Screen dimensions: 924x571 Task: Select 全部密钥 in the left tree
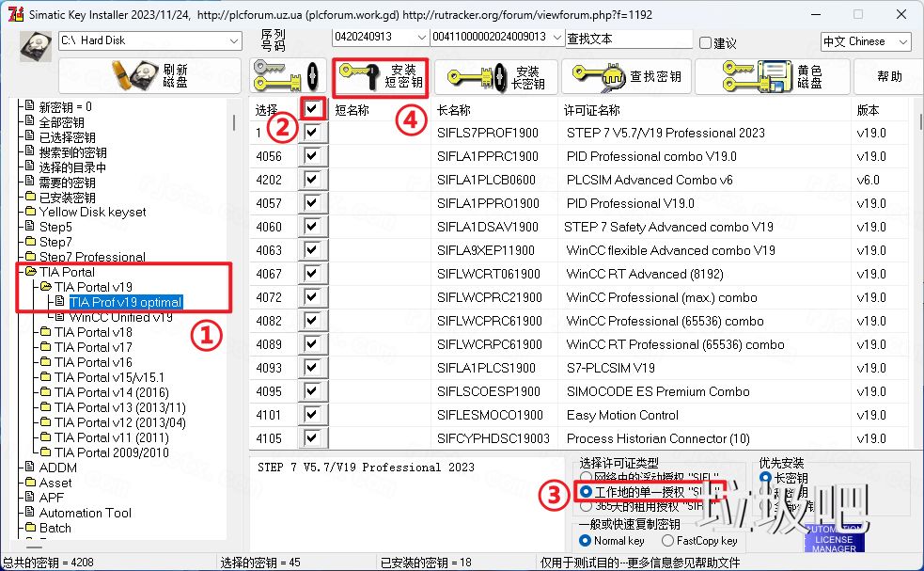tap(63, 121)
